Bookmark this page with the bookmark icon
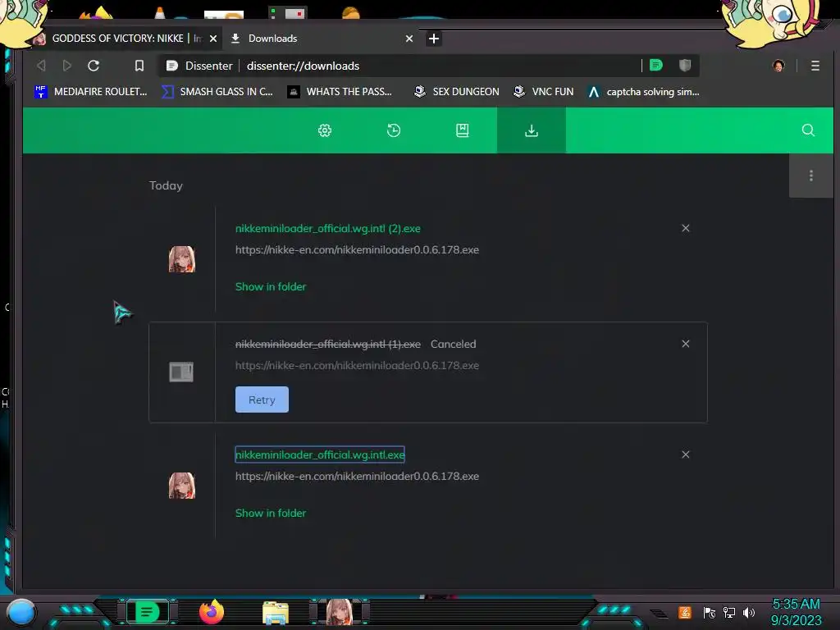This screenshot has height=630, width=840. pos(139,66)
